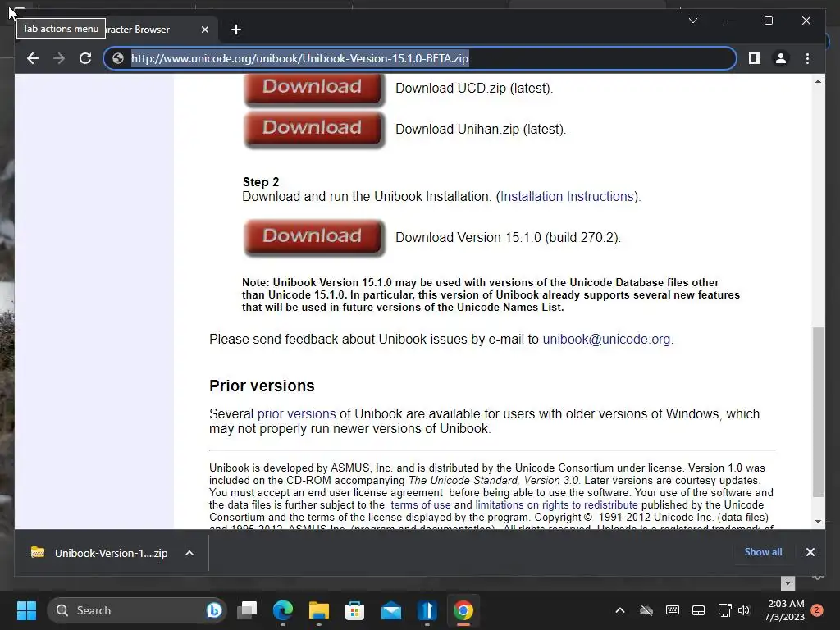Open the Windows Start menu
Image resolution: width=840 pixels, height=630 pixels.
click(x=26, y=610)
